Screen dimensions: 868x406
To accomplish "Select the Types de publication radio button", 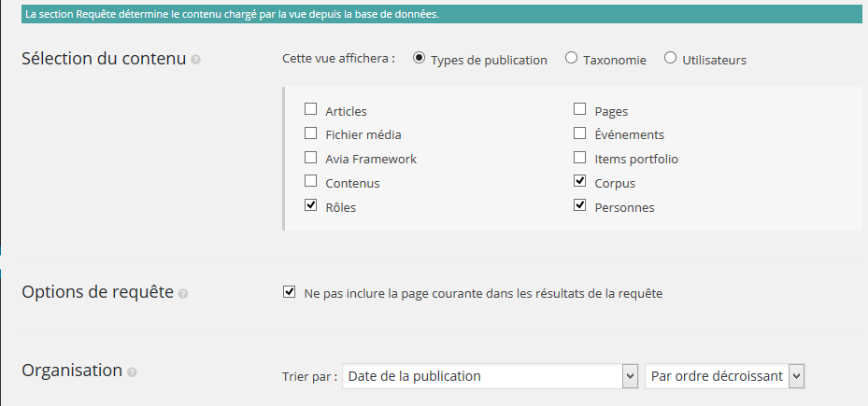I will pos(419,58).
